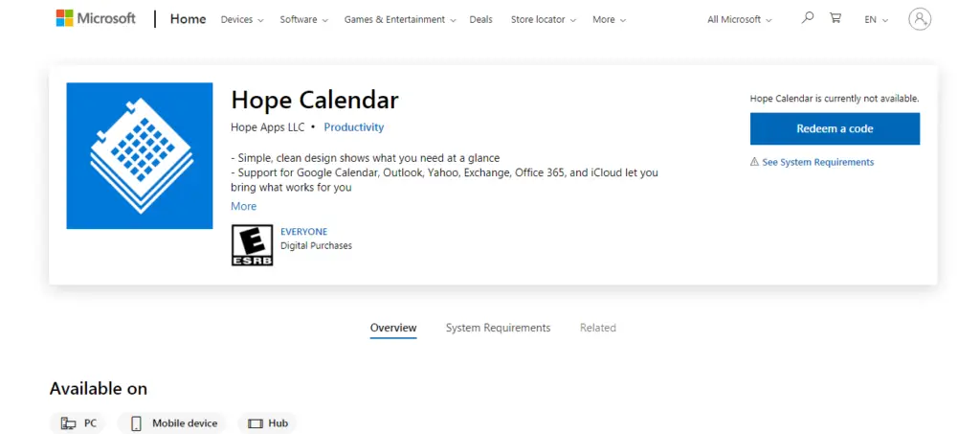Screen dimensions: 980x434
Task: Click the Hope Calendar app tile image
Action: coord(140,156)
